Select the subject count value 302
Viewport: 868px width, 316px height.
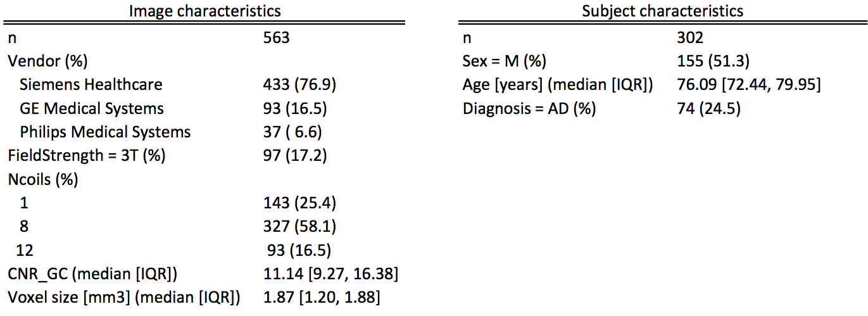pyautogui.click(x=690, y=38)
